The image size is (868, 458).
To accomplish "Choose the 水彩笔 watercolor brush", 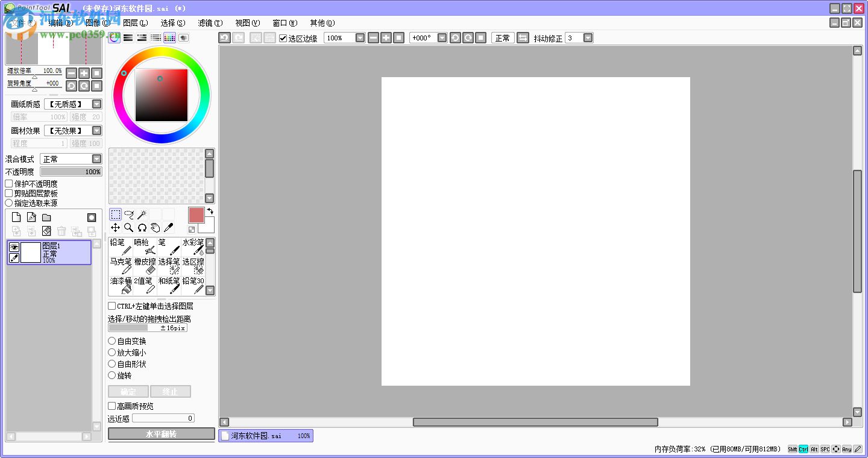I will coord(193,247).
